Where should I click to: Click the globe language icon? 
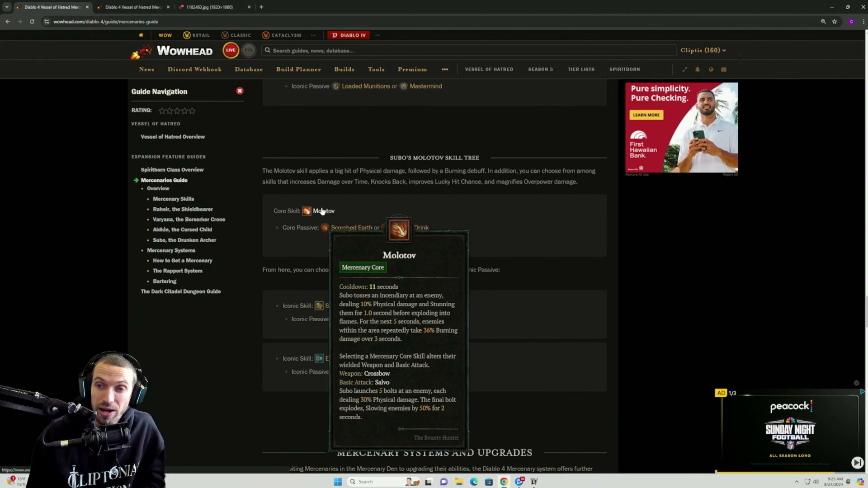click(x=711, y=69)
